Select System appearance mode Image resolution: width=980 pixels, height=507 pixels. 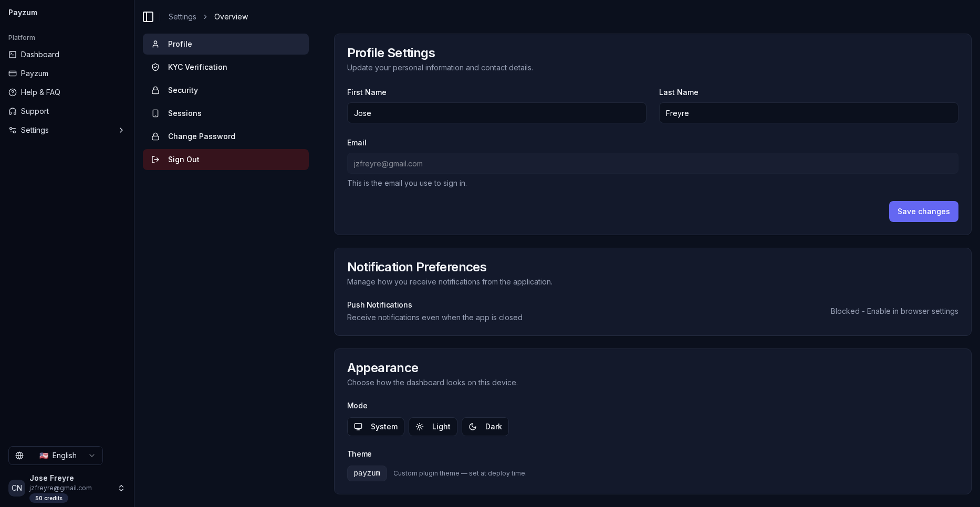[x=376, y=427]
